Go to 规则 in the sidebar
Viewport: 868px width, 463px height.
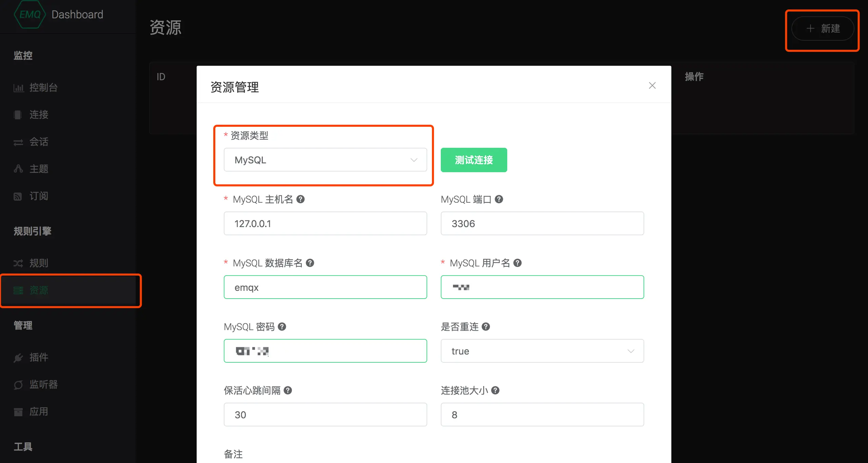tap(38, 263)
